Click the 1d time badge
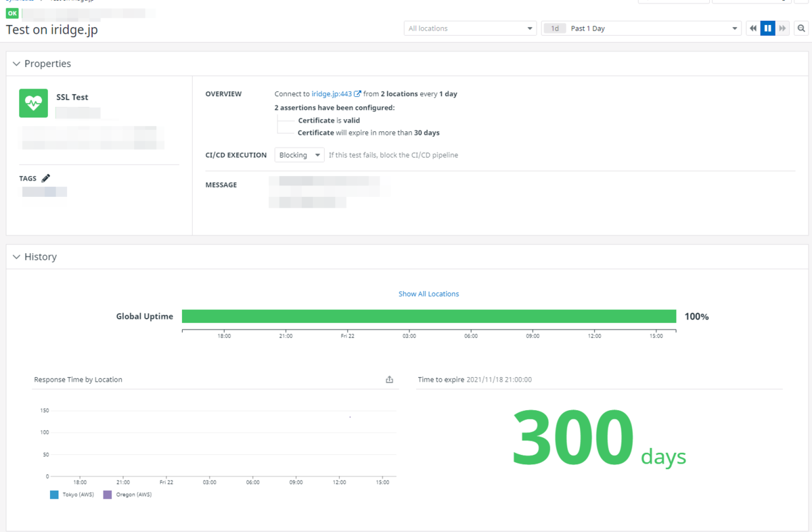This screenshot has height=532, width=812. (555, 28)
